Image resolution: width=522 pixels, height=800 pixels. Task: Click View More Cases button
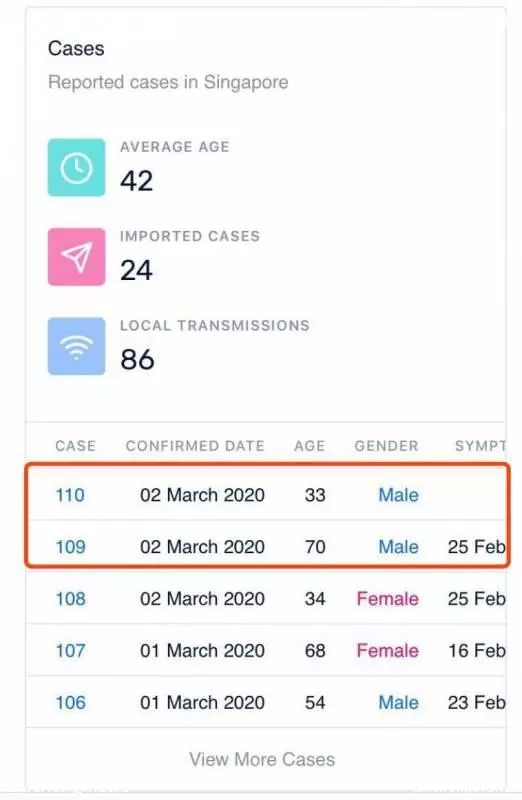(262, 759)
